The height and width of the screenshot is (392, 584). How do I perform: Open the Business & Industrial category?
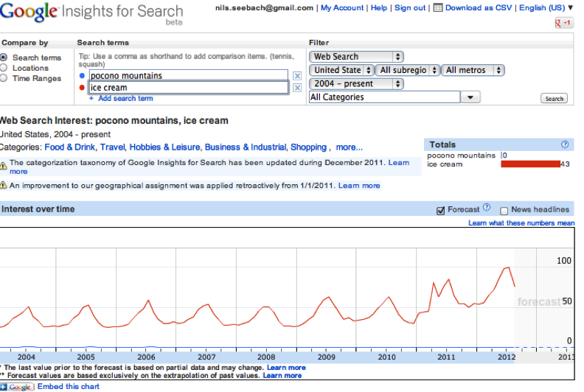(x=246, y=147)
